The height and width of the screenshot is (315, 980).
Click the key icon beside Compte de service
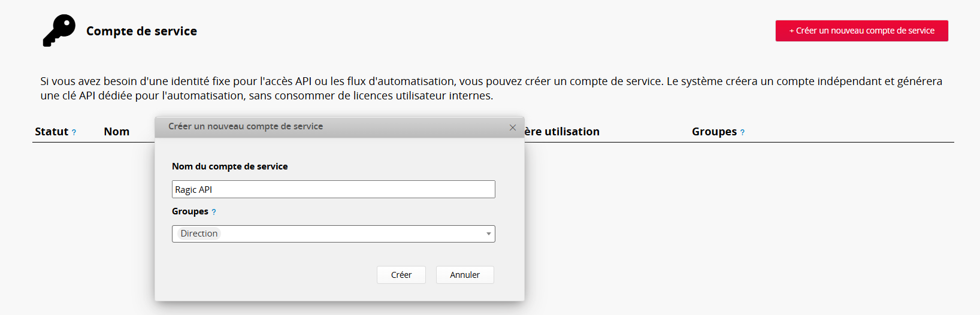[59, 30]
